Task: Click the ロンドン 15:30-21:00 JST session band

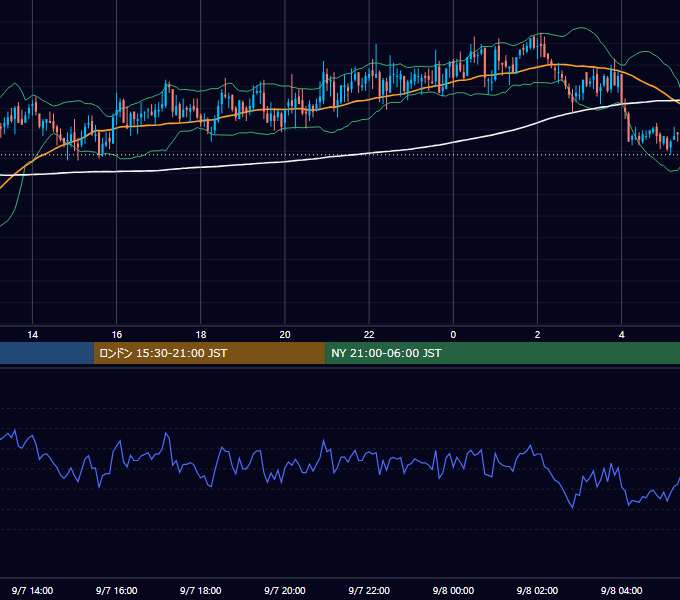Action: pyautogui.click(x=209, y=353)
